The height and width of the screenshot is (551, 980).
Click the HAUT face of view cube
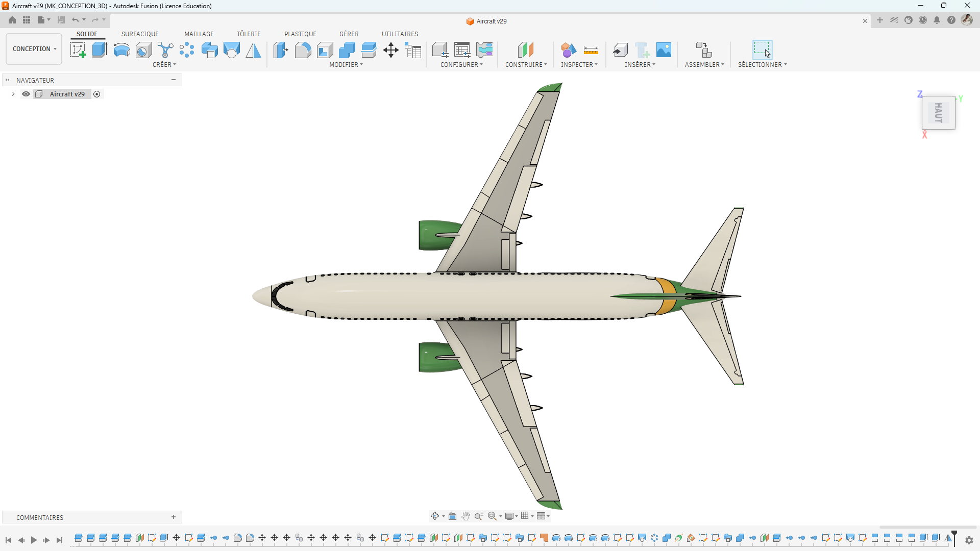[x=938, y=113]
